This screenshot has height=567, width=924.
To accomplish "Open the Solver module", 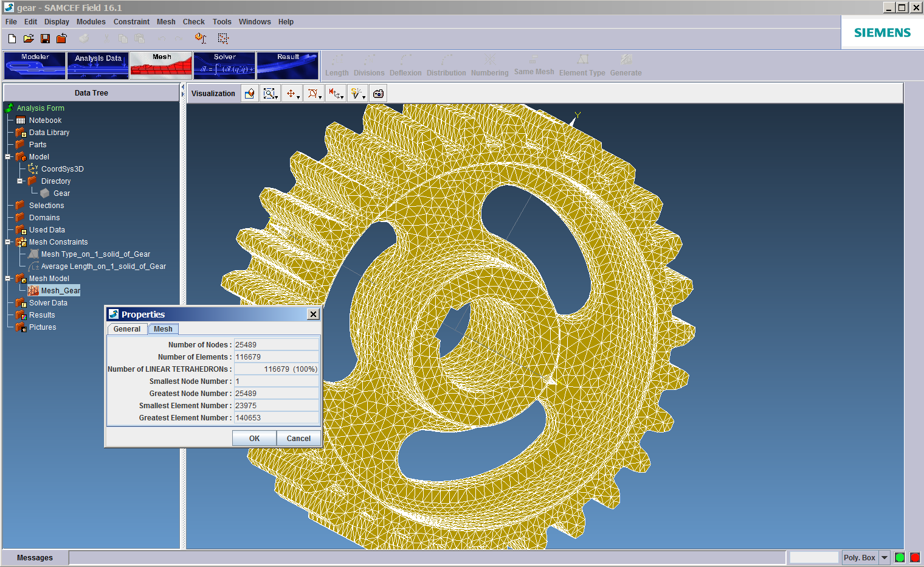I will pyautogui.click(x=224, y=66).
